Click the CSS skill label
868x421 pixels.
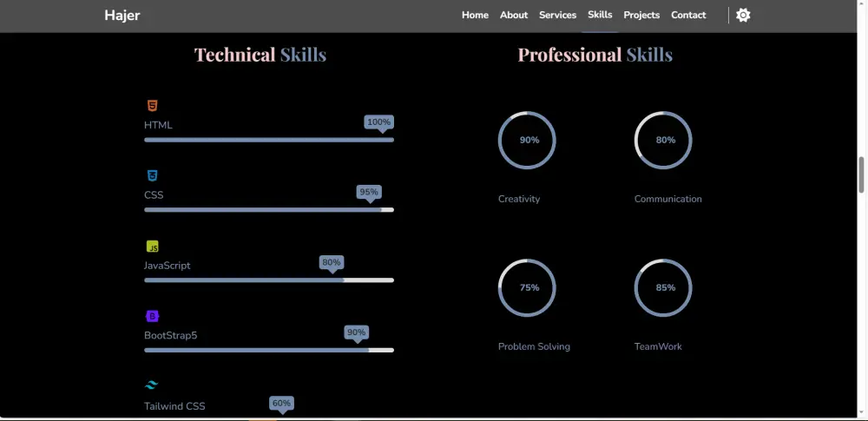click(x=154, y=195)
